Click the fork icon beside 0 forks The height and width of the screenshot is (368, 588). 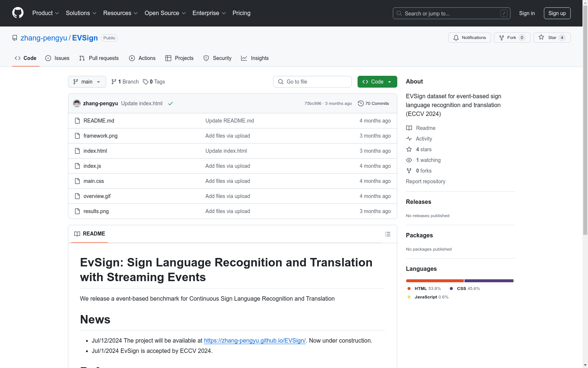tap(409, 171)
